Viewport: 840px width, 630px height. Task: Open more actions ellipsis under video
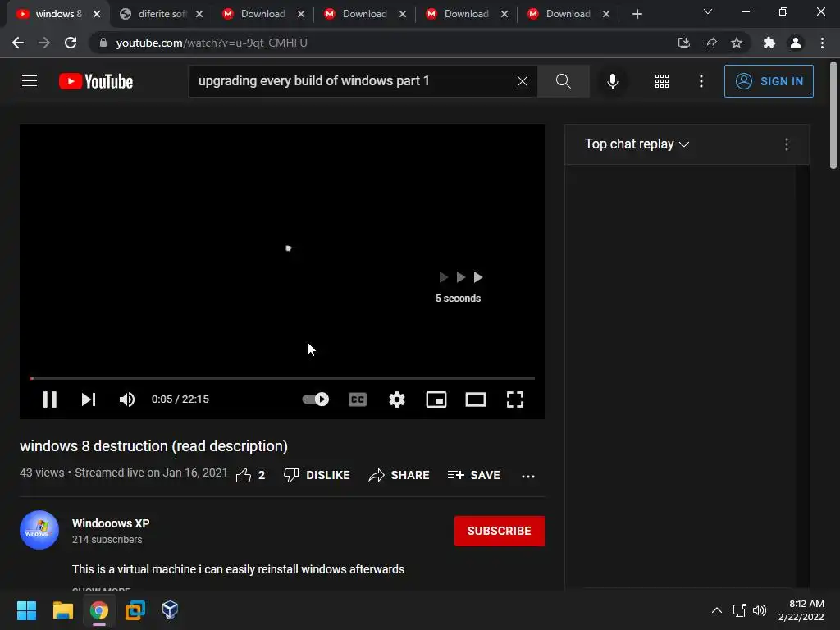point(528,476)
